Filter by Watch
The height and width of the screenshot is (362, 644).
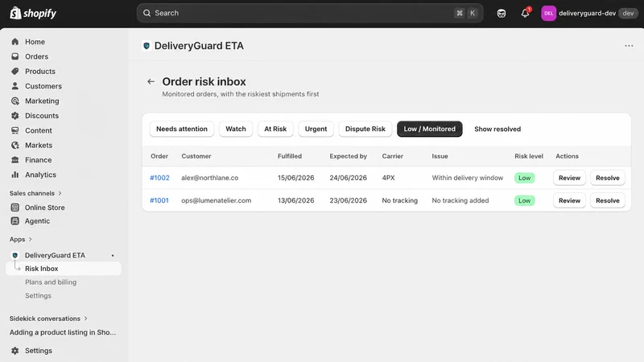coord(236,129)
